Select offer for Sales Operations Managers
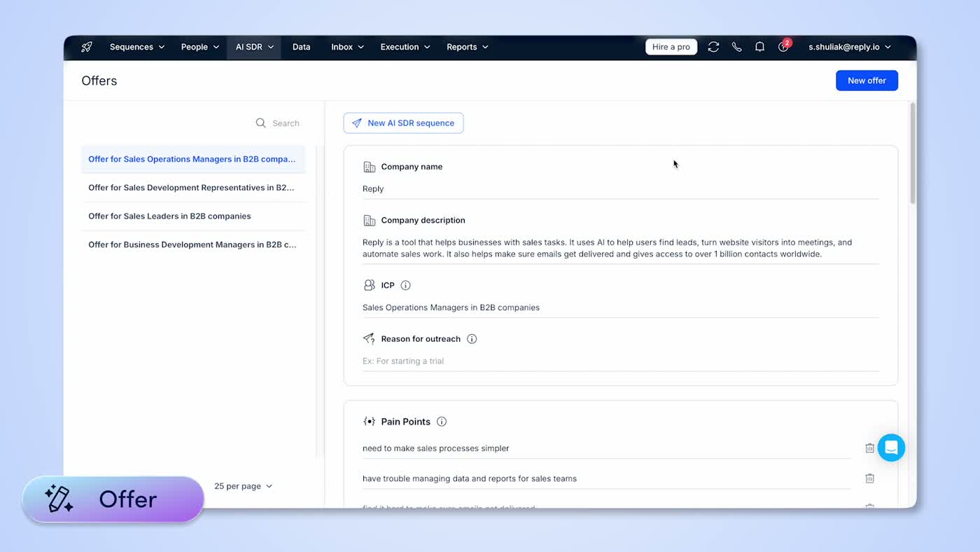 coord(193,159)
